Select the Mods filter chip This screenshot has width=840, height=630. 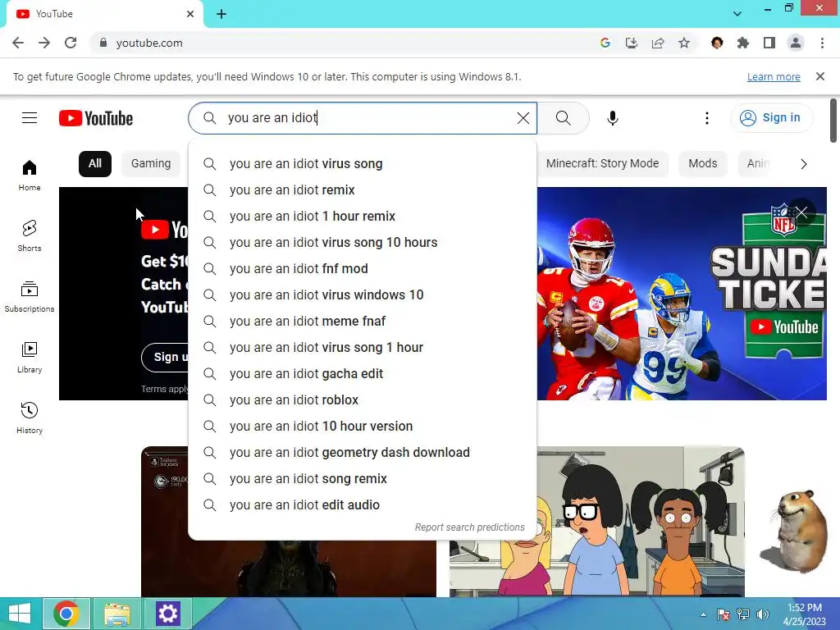pyautogui.click(x=702, y=164)
